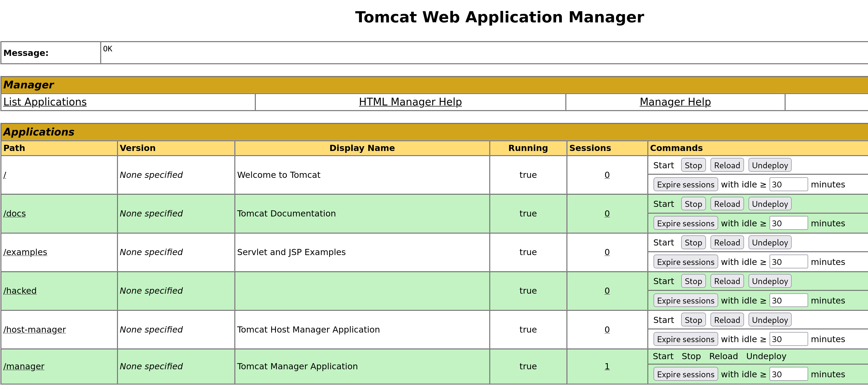Stop the /host-manager application
Image resolution: width=868 pixels, height=389 pixels.
[693, 320]
